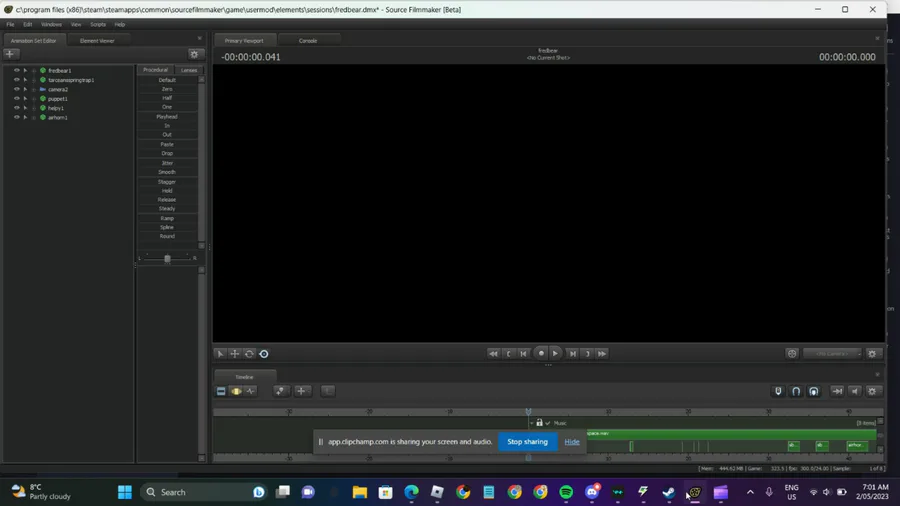Click the timeline bookmark marker icon
This screenshot has width=900, height=506.
point(778,391)
